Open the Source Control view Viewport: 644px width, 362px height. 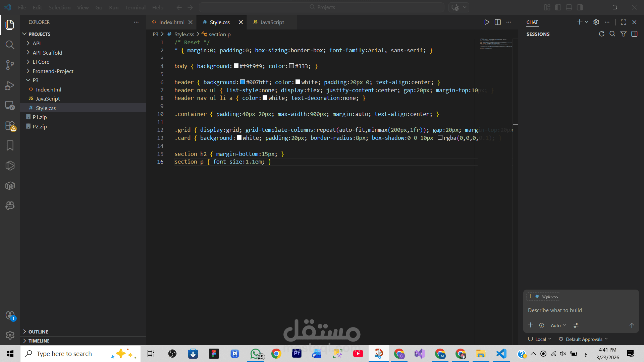click(10, 65)
